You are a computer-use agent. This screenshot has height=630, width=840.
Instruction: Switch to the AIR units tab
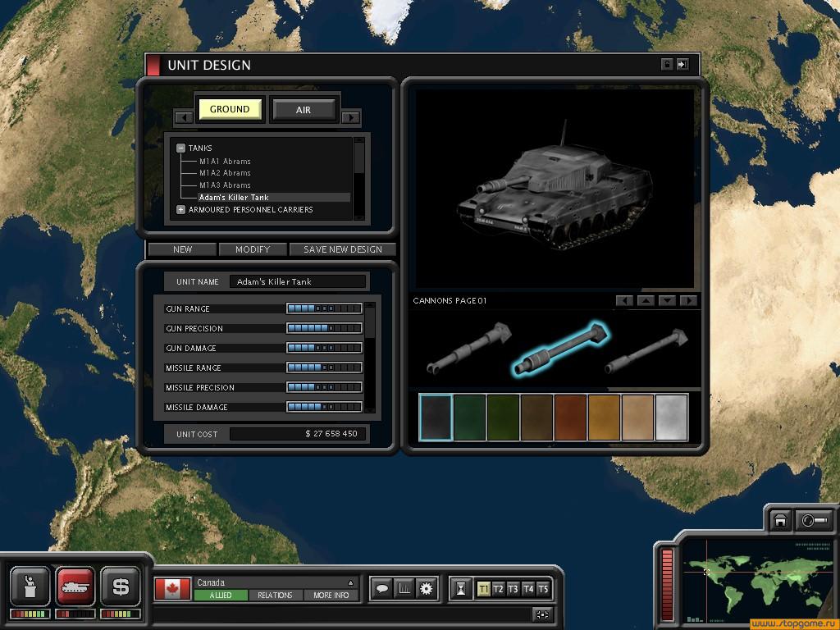(x=304, y=109)
